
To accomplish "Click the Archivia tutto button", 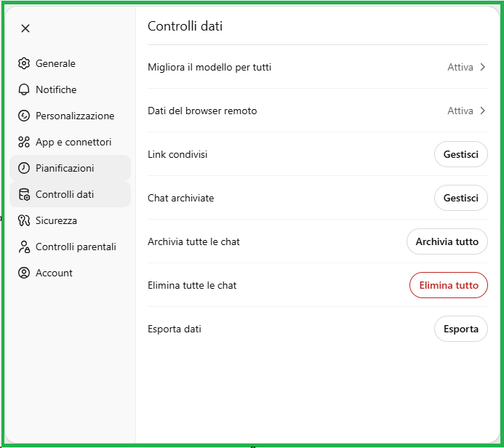I will pos(447,241).
